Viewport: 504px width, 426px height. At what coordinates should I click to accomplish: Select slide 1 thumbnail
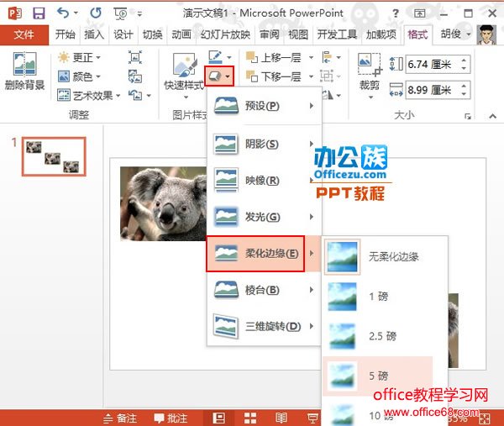coord(54,156)
